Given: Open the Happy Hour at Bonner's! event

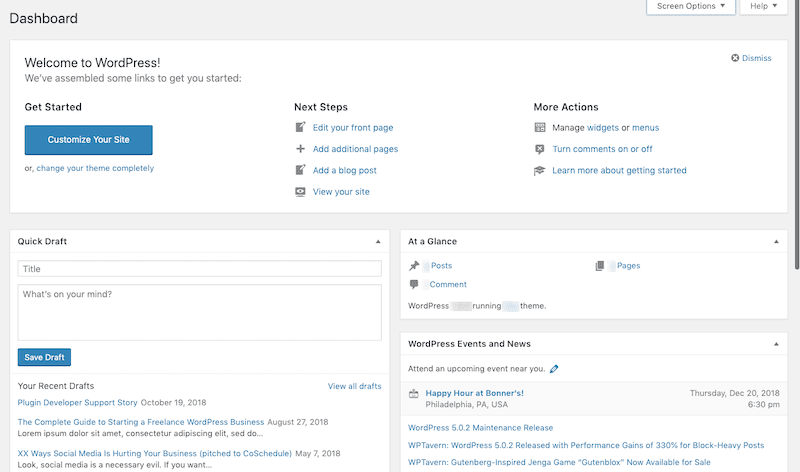Looking at the screenshot, I should pyautogui.click(x=474, y=393).
